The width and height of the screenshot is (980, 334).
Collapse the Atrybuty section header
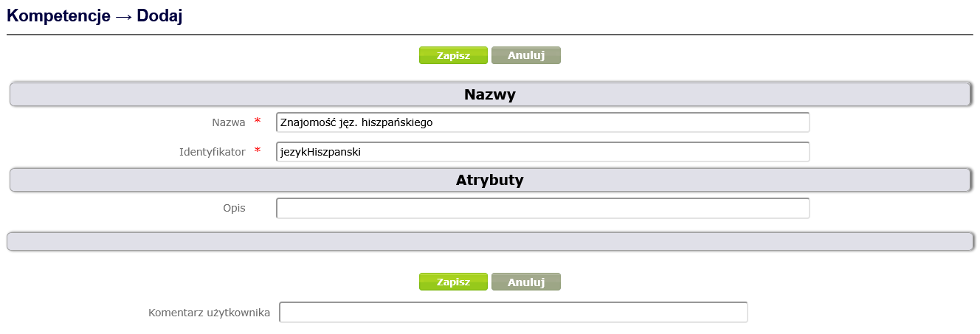coord(489,180)
